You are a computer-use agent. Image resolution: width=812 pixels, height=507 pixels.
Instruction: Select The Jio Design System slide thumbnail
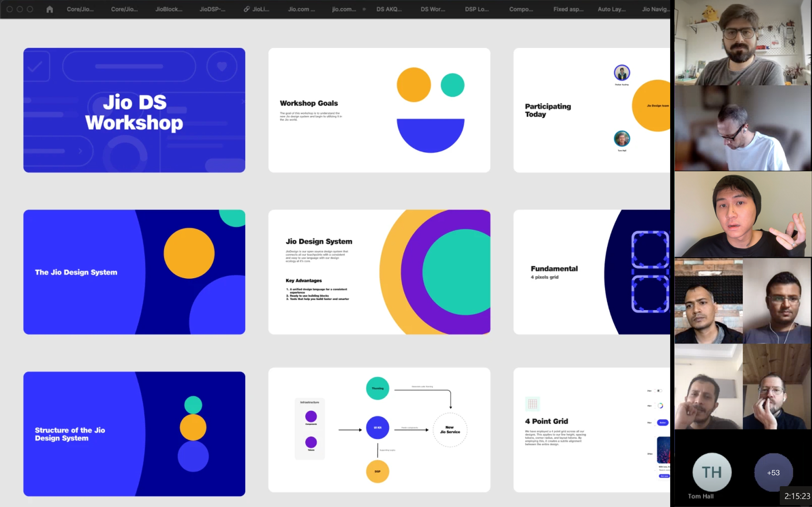point(134,272)
